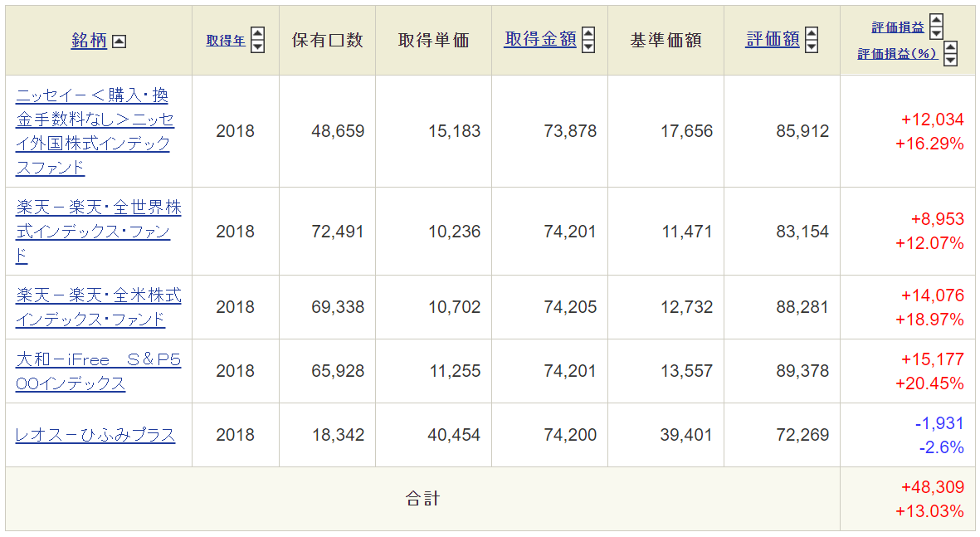Screen dimensions: 980x537
Task: Click the 基準価額 column header
Action: [666, 41]
